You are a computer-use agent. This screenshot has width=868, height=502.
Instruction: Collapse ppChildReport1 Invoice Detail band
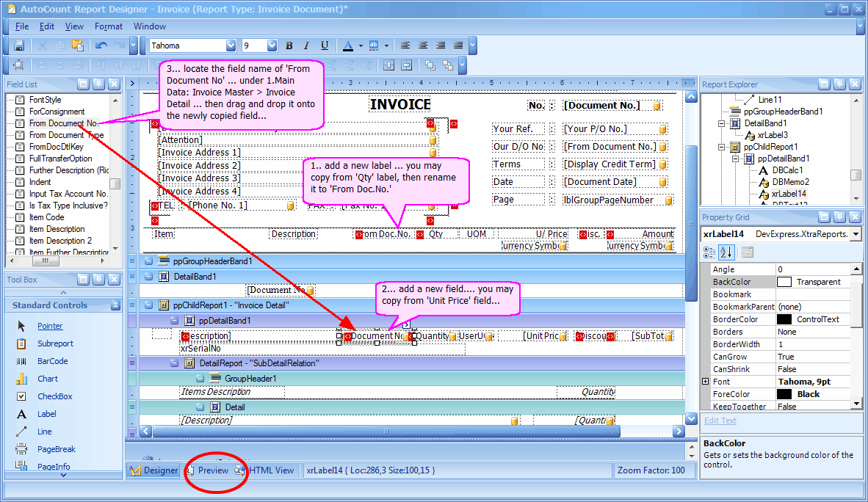(x=148, y=305)
